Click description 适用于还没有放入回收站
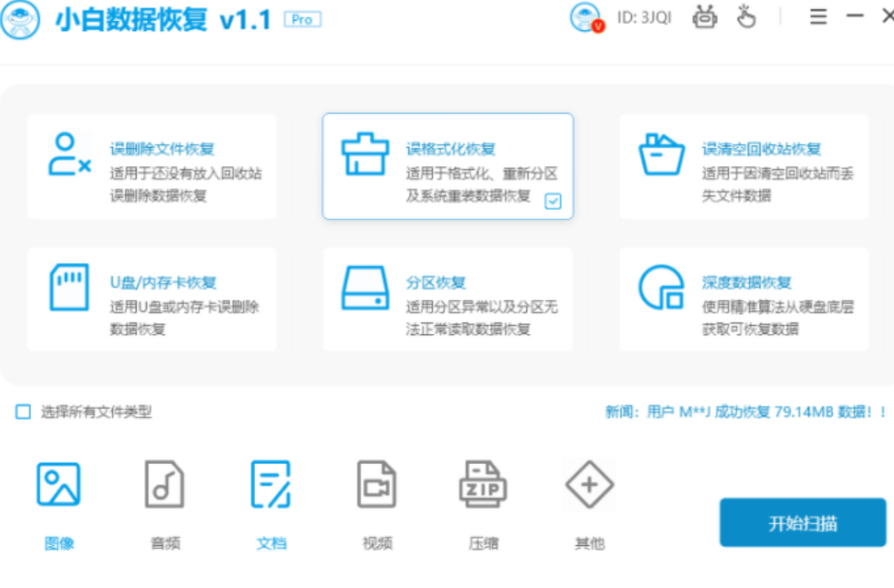 pyautogui.click(x=186, y=173)
